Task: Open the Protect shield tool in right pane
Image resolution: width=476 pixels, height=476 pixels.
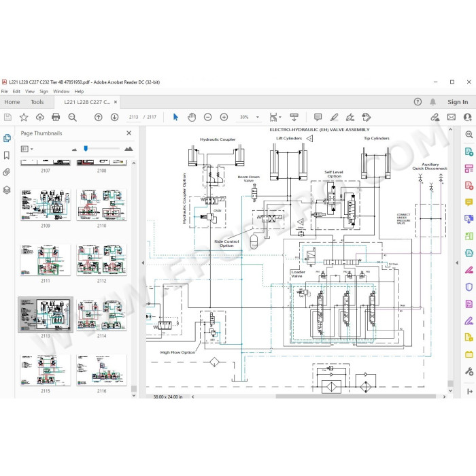Action: pos(469,287)
